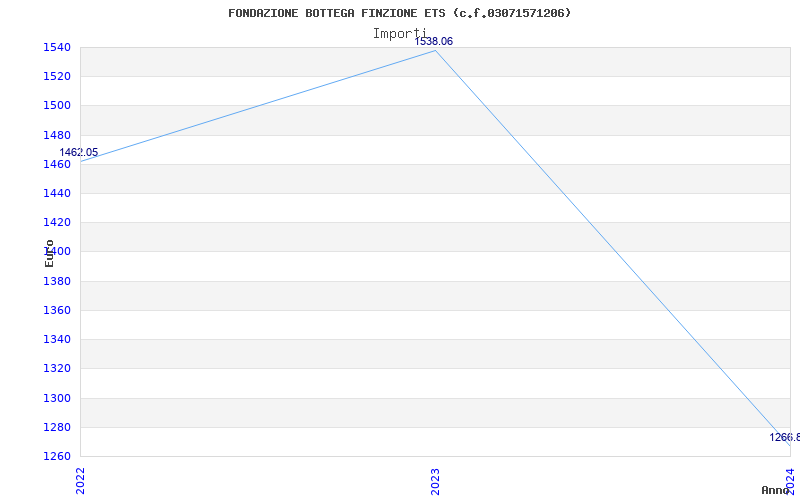Click the 2022 x-axis label
The height and width of the screenshot is (500, 800).
click(x=81, y=481)
